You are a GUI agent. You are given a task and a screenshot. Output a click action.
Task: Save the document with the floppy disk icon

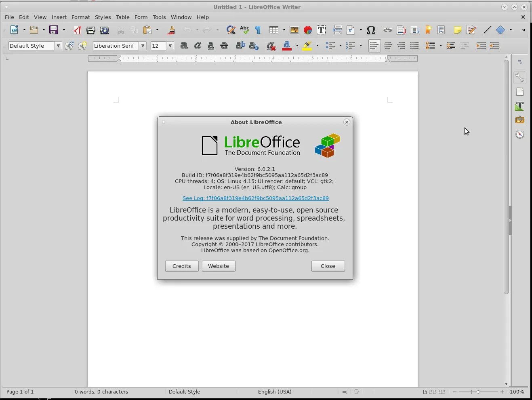point(54,30)
